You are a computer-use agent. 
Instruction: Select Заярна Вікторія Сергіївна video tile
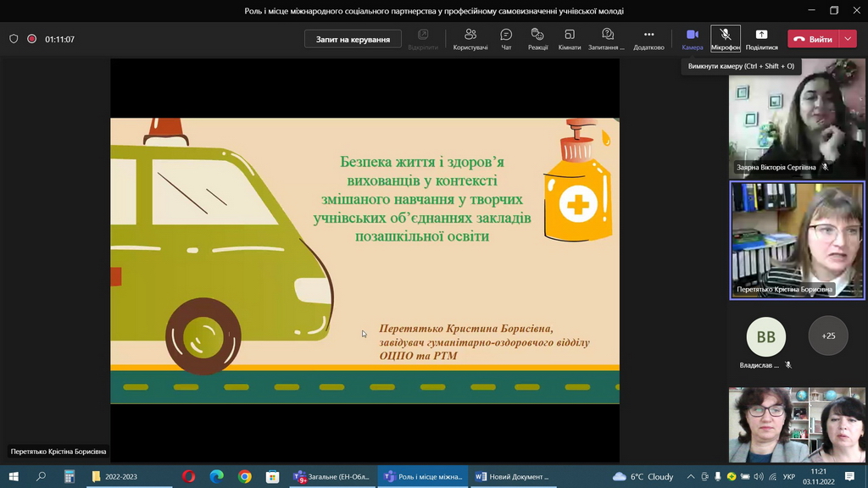(x=797, y=119)
